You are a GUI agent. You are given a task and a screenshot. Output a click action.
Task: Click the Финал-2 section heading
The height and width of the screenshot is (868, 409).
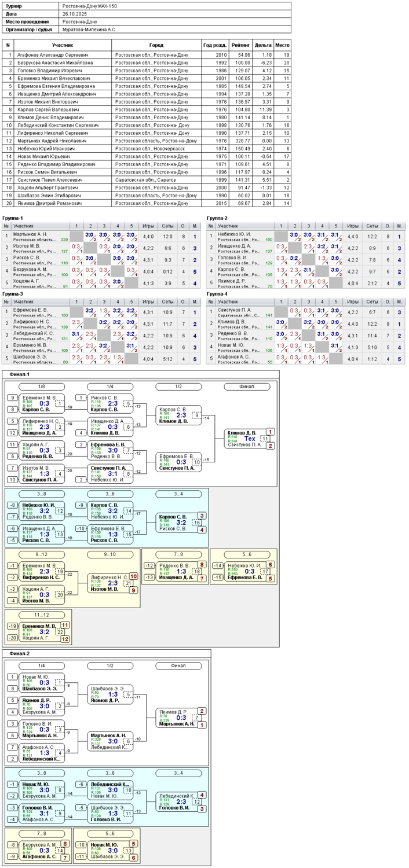tap(21, 654)
